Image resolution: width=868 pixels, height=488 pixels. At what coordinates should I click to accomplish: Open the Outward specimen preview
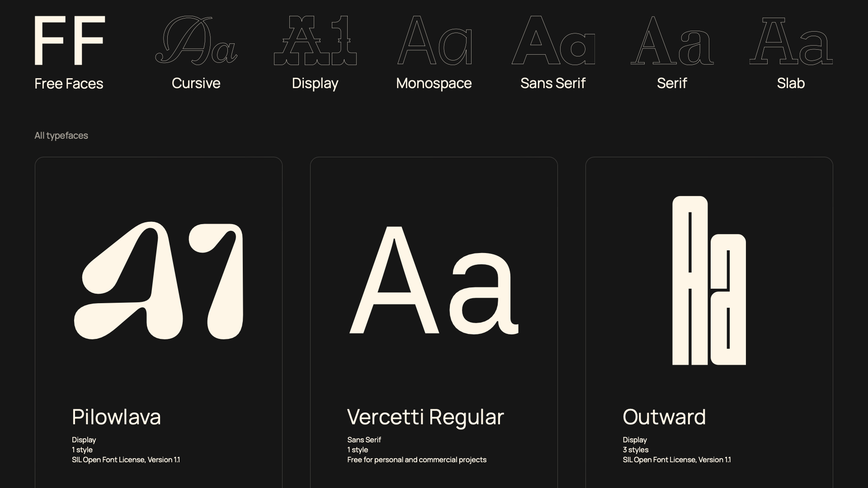click(x=709, y=280)
